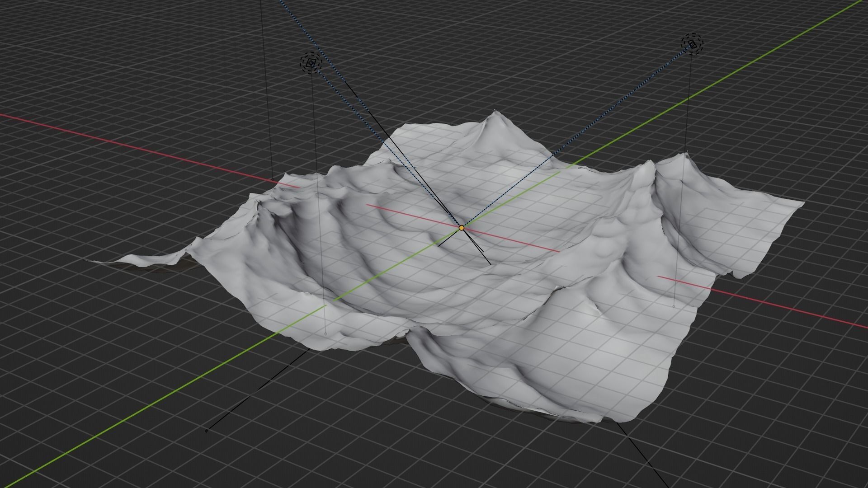Click the orange origin point at scene center
The width and height of the screenshot is (868, 488).
tap(461, 228)
